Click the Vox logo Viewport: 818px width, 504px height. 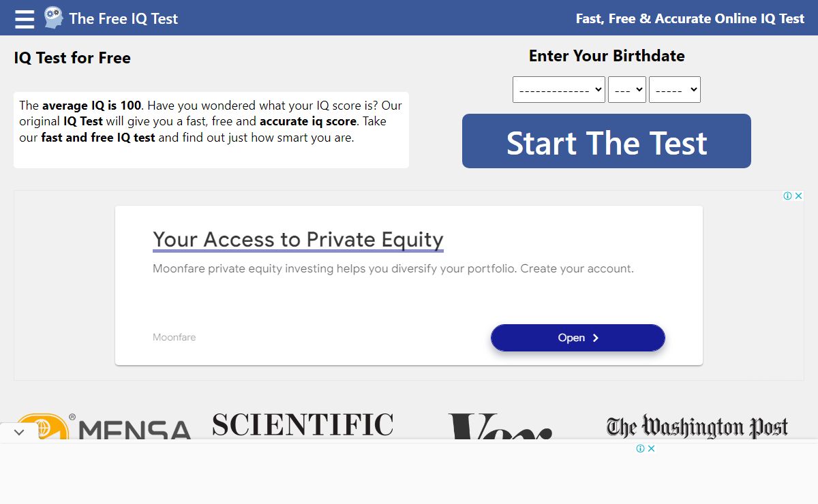(x=500, y=427)
